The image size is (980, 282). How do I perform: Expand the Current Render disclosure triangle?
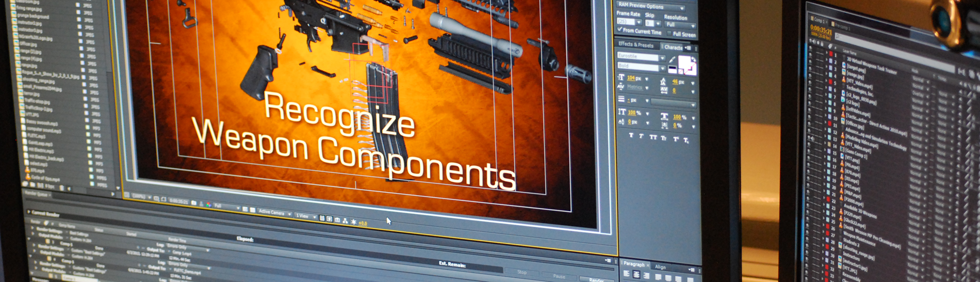coord(28,212)
